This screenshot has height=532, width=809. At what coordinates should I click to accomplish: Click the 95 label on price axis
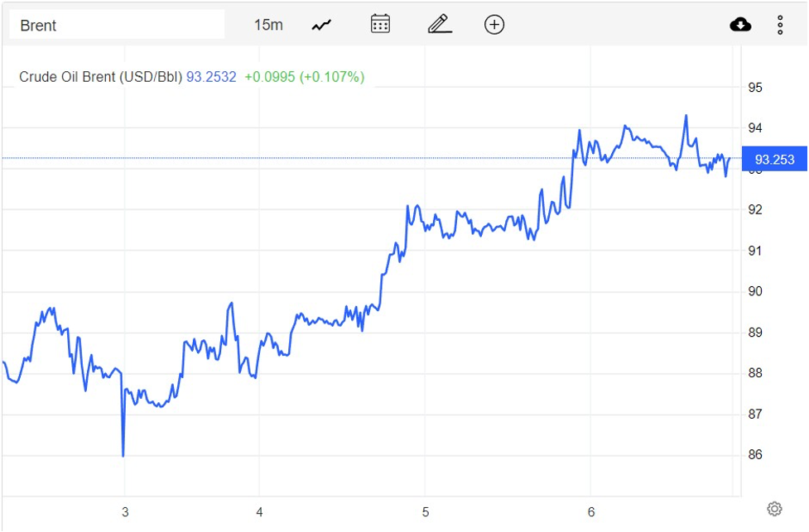point(755,88)
